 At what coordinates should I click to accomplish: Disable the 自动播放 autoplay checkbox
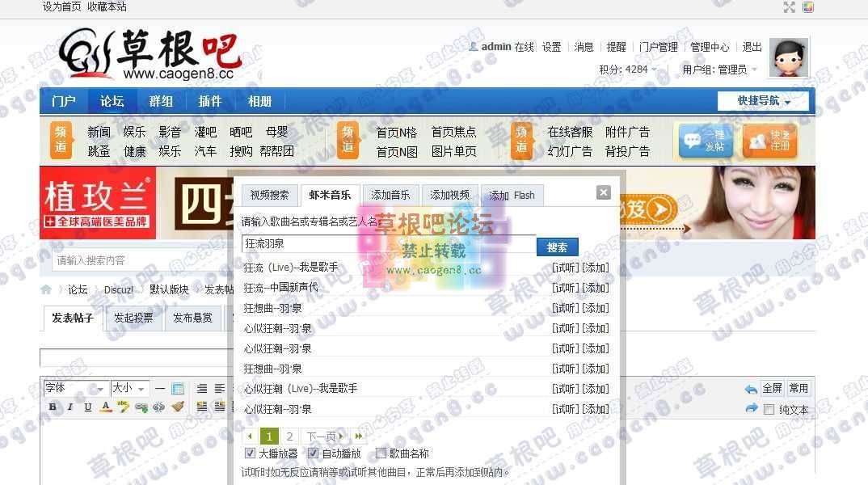click(x=314, y=453)
